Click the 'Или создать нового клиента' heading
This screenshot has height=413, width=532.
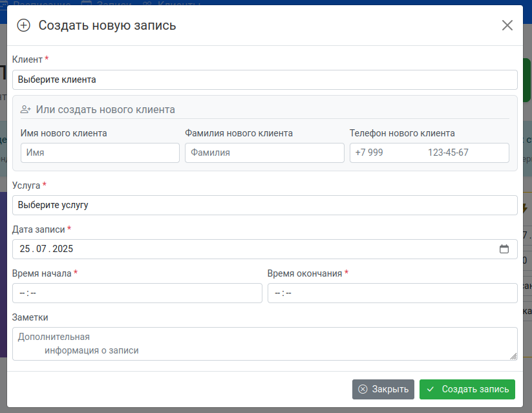point(105,110)
